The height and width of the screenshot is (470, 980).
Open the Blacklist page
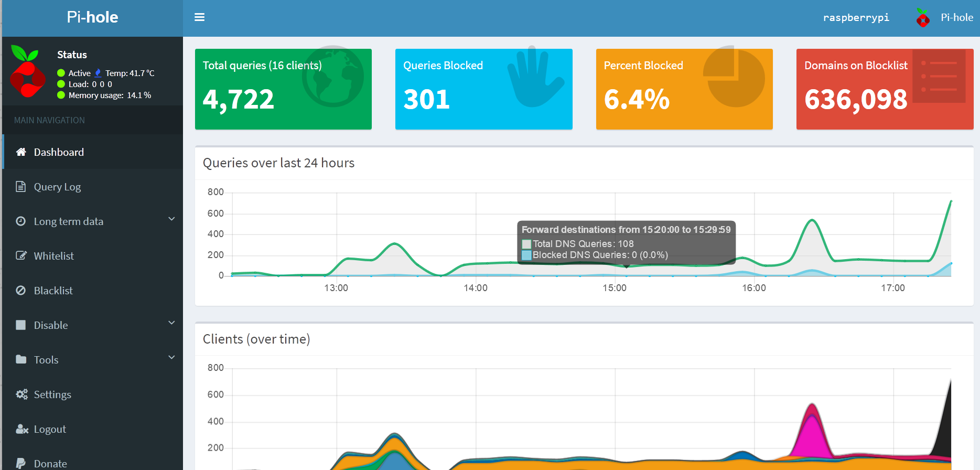pos(93,291)
